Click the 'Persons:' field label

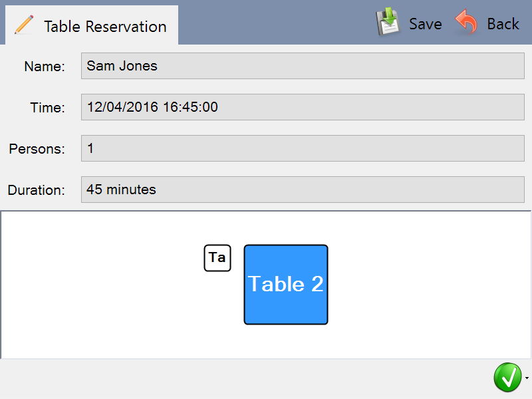coord(37,149)
